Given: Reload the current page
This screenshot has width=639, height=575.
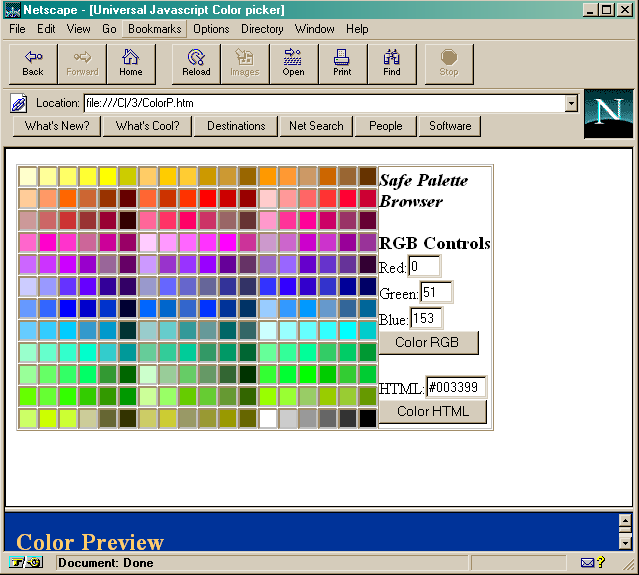Looking at the screenshot, I should 196,64.
